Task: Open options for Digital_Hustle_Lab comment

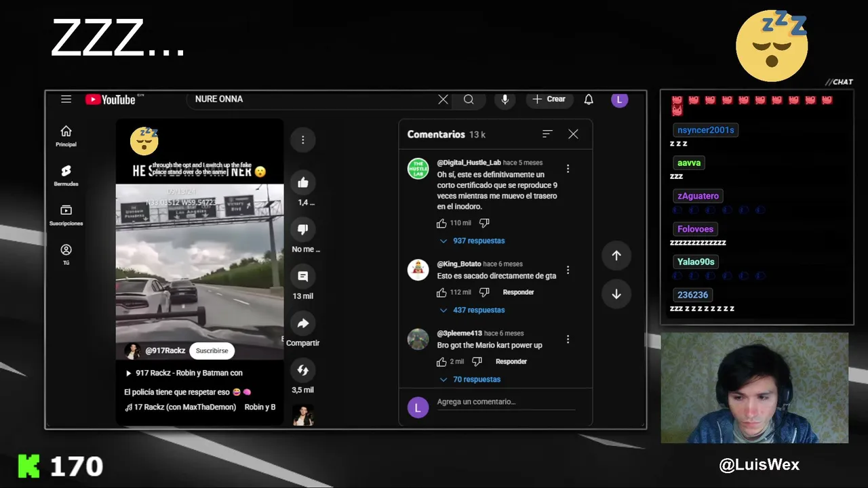Action: coord(568,169)
